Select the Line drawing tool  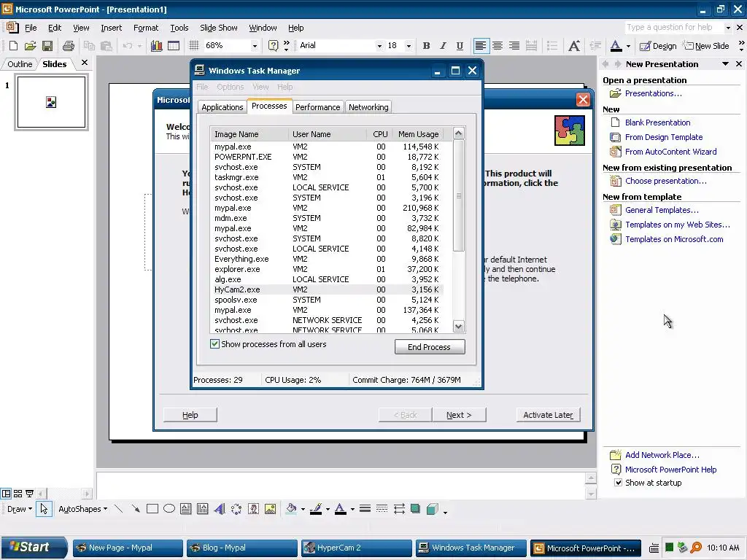[119, 509]
